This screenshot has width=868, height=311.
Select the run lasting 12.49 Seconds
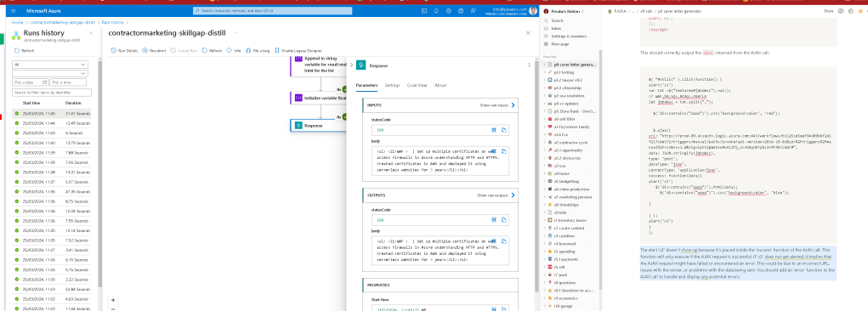click(x=52, y=123)
